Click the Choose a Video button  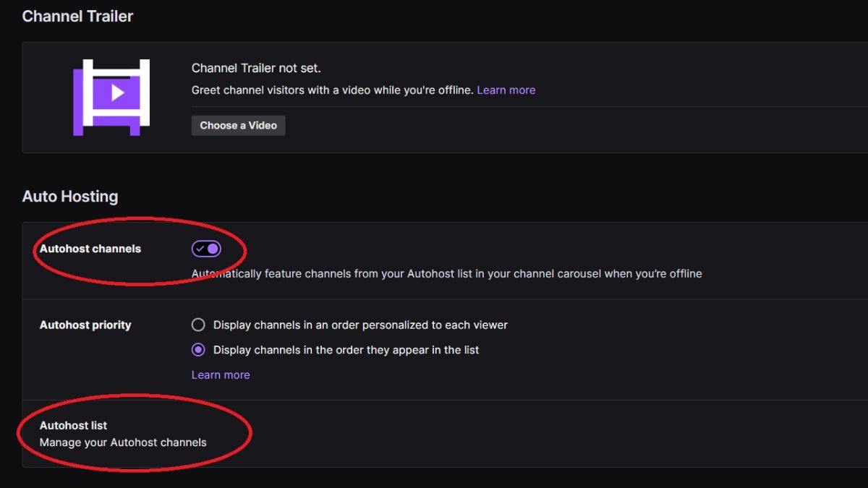coord(238,125)
